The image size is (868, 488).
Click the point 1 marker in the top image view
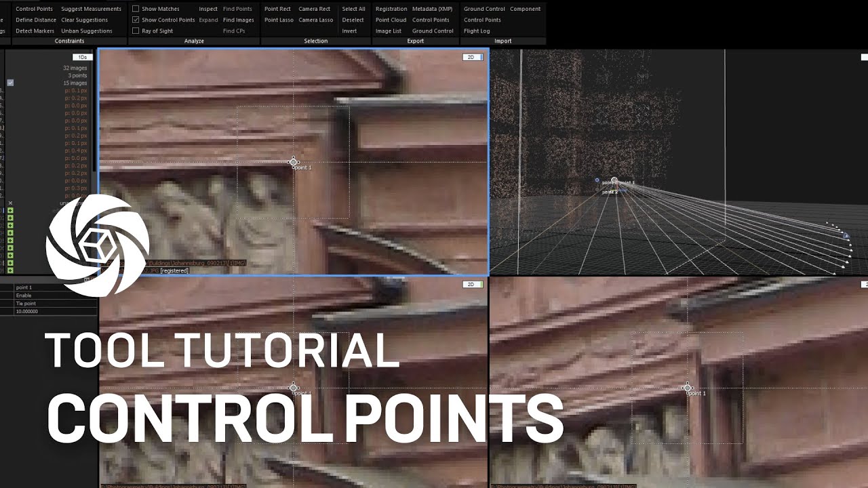pos(293,161)
